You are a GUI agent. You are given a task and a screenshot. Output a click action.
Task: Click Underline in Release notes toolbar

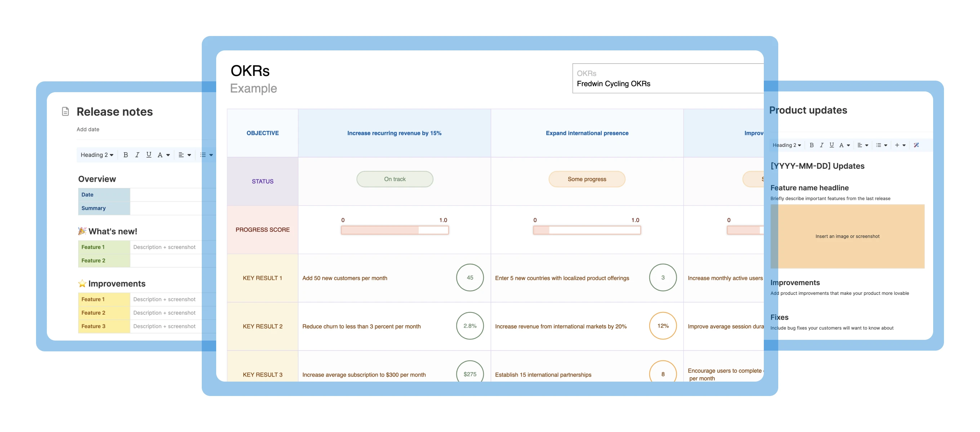(x=149, y=155)
